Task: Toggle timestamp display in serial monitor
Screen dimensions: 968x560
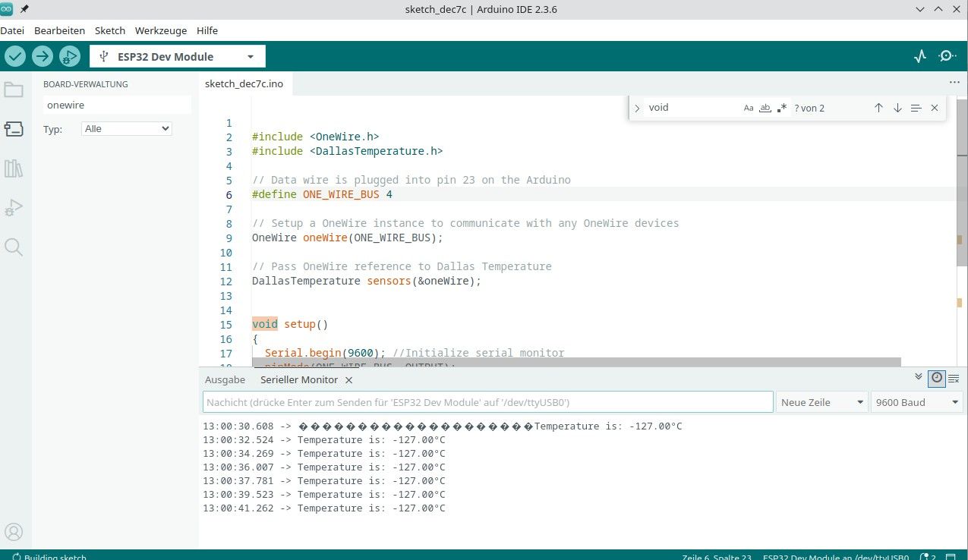Action: point(937,378)
